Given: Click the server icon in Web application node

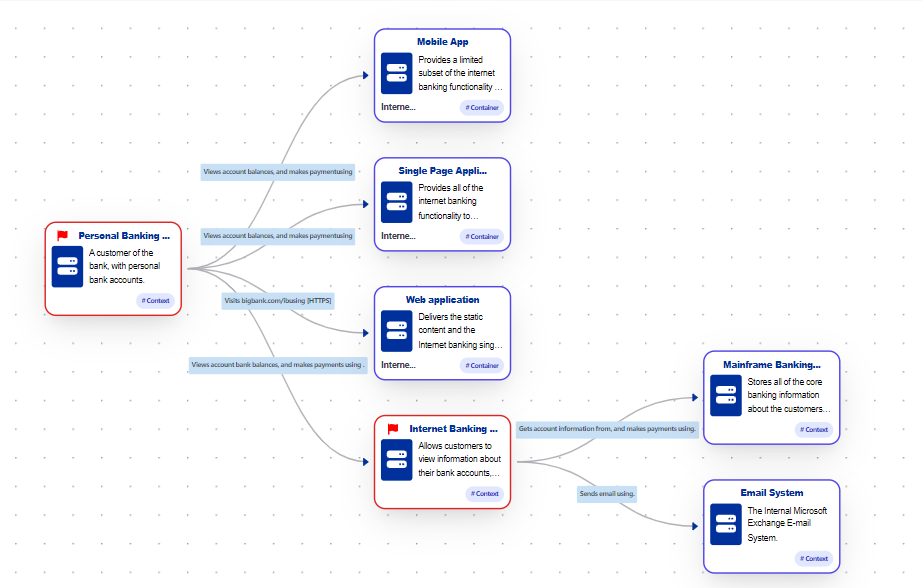Looking at the screenshot, I should point(397,331).
